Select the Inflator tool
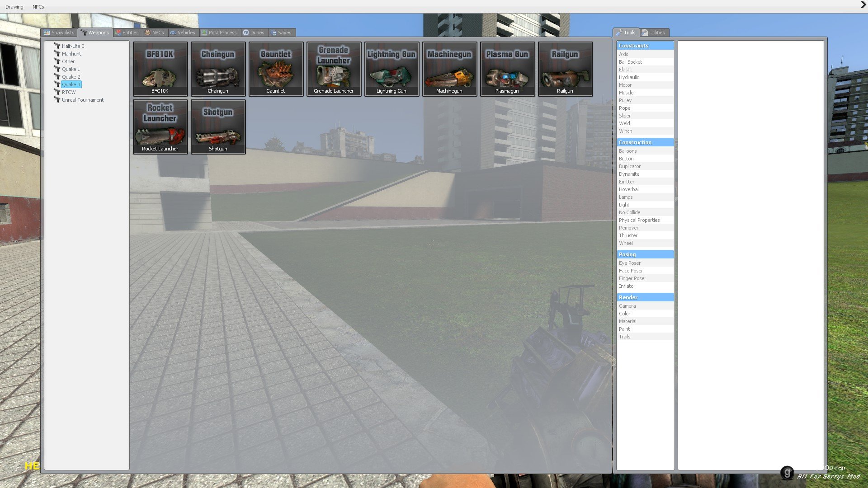 pos(645,286)
